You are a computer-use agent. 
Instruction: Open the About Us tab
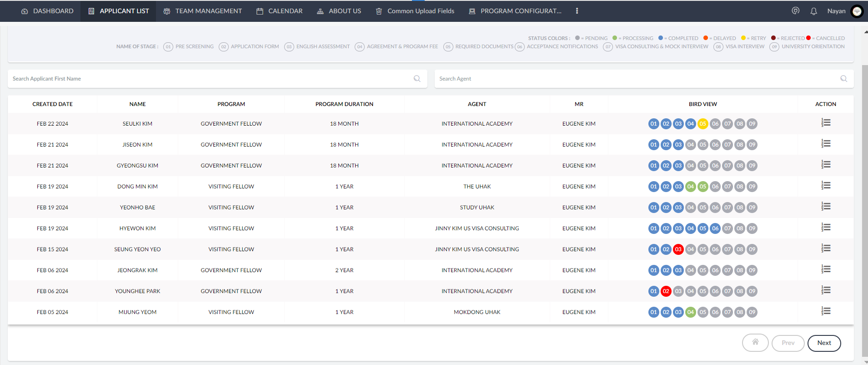(x=339, y=11)
